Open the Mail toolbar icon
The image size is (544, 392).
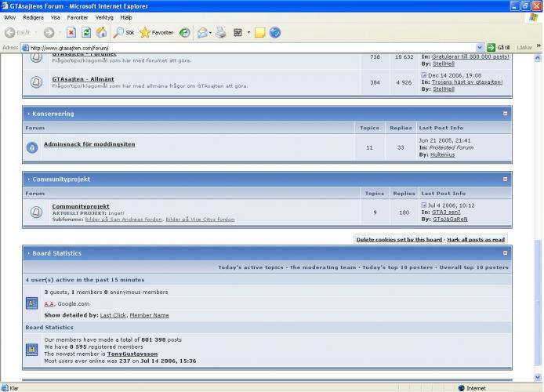click(202, 32)
